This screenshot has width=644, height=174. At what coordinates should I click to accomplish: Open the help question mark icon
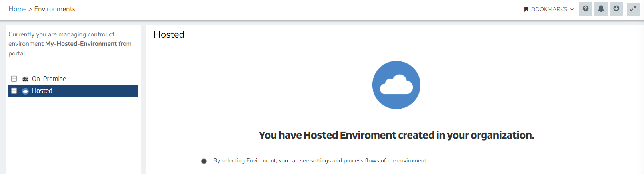click(586, 9)
